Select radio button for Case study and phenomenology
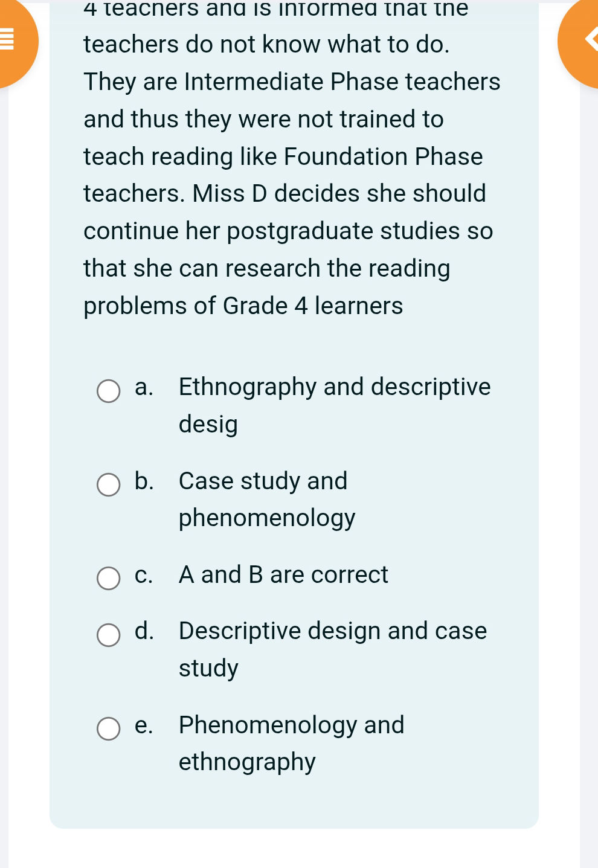 point(109,484)
